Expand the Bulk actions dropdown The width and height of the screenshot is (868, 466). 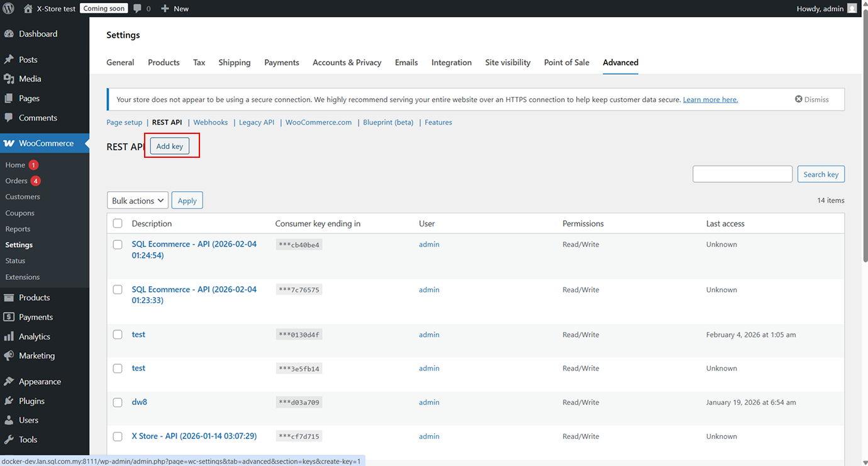tap(138, 201)
